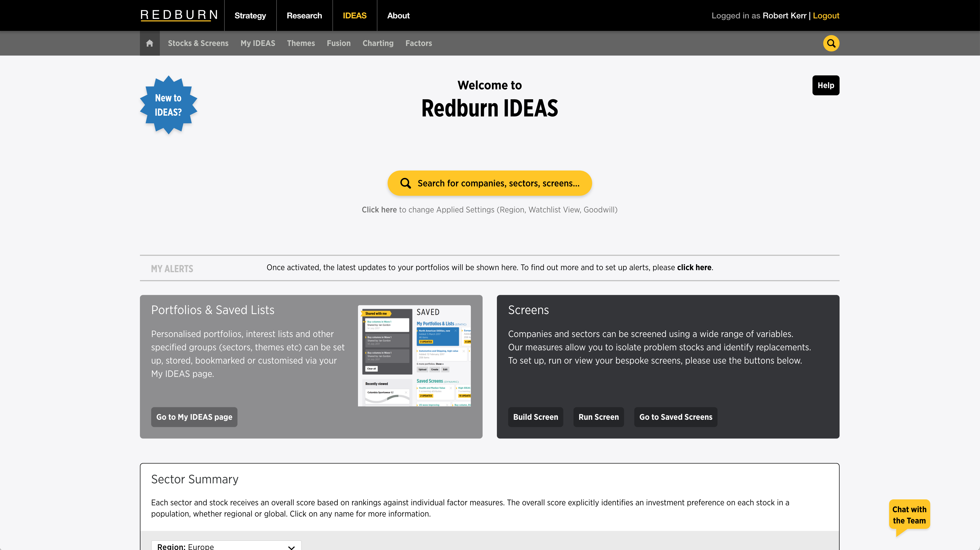The height and width of the screenshot is (550, 980).
Task: Open the Fusion navigation tab
Action: click(x=339, y=43)
